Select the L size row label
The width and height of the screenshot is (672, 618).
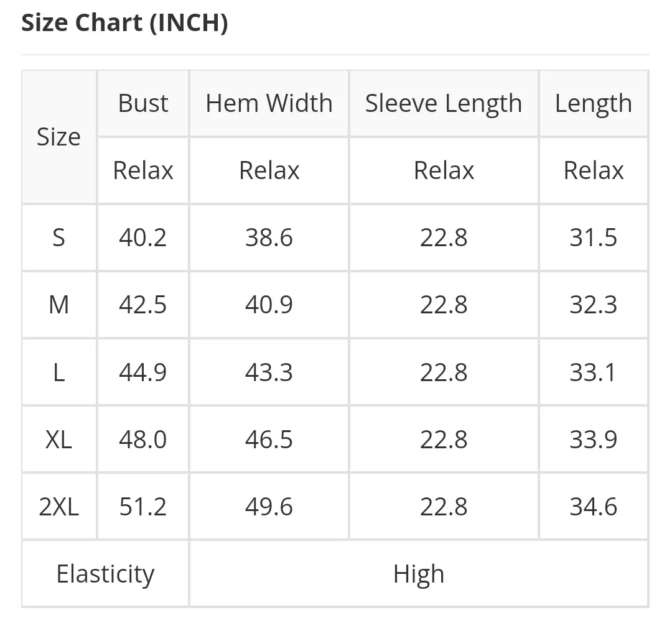tap(58, 372)
